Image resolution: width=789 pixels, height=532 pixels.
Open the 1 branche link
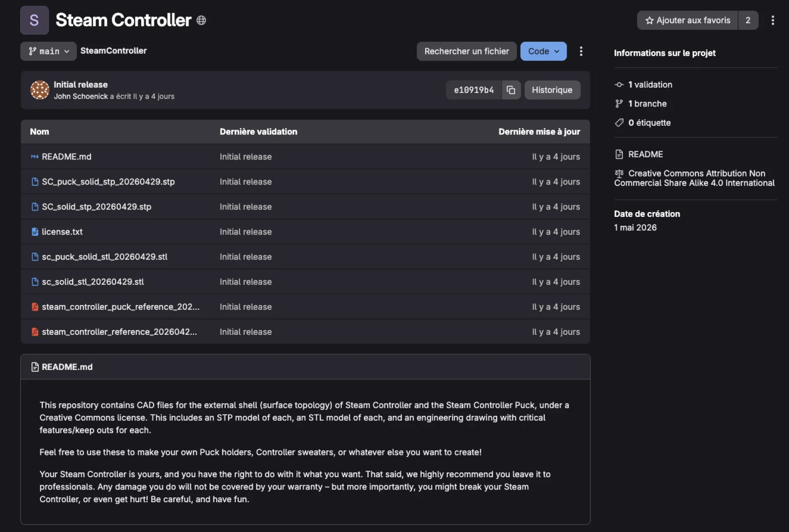pyautogui.click(x=647, y=104)
